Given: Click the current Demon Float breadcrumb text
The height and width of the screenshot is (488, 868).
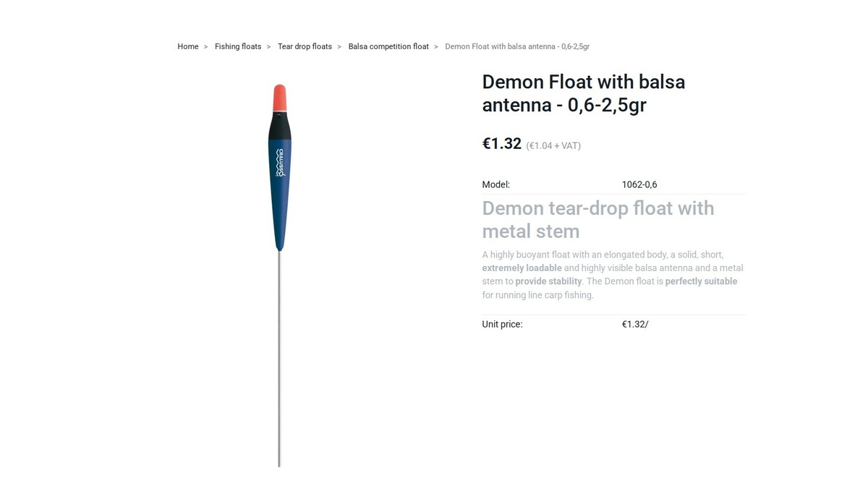Looking at the screenshot, I should [x=517, y=46].
